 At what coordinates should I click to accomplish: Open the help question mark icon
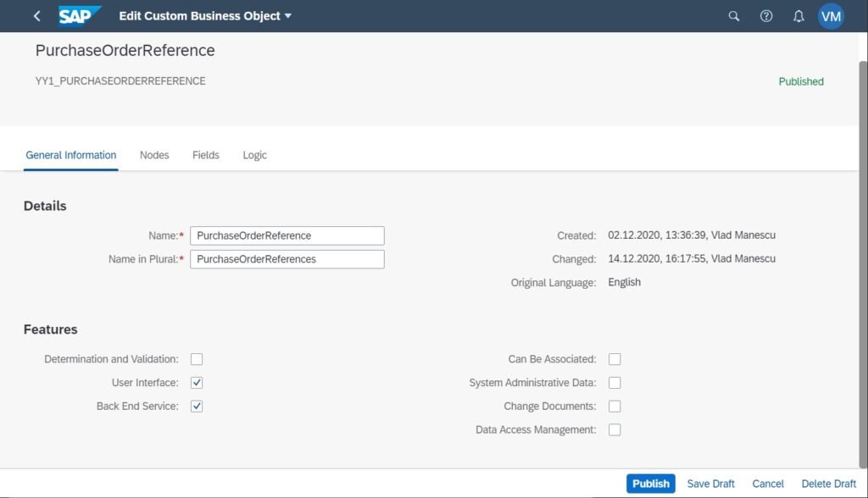766,16
